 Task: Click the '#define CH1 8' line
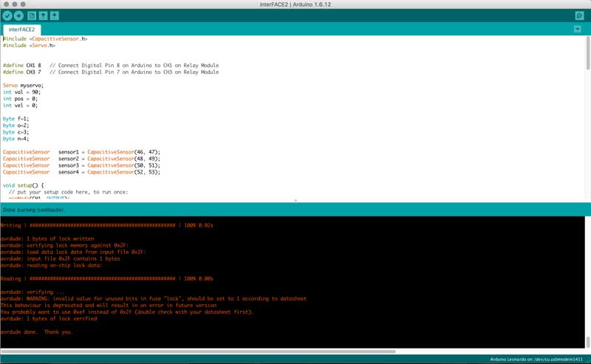tap(110, 65)
